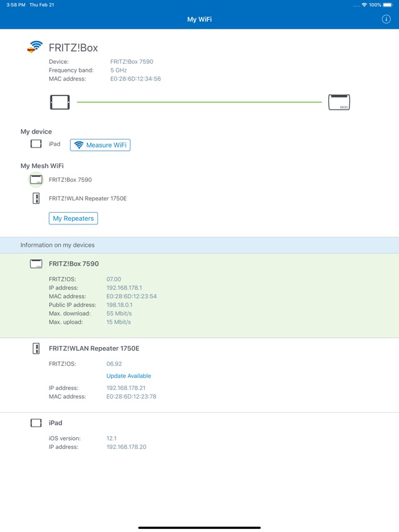Tap the iOS version 12.1

coord(111,438)
